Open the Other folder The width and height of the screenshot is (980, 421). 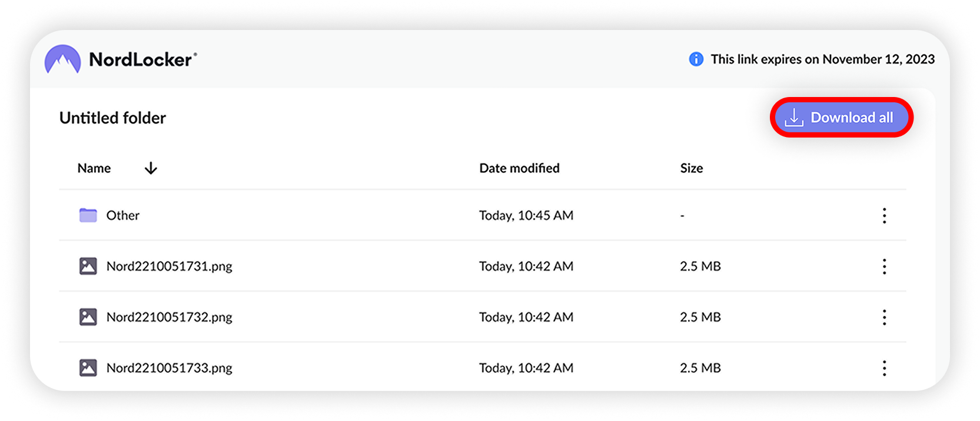point(122,215)
